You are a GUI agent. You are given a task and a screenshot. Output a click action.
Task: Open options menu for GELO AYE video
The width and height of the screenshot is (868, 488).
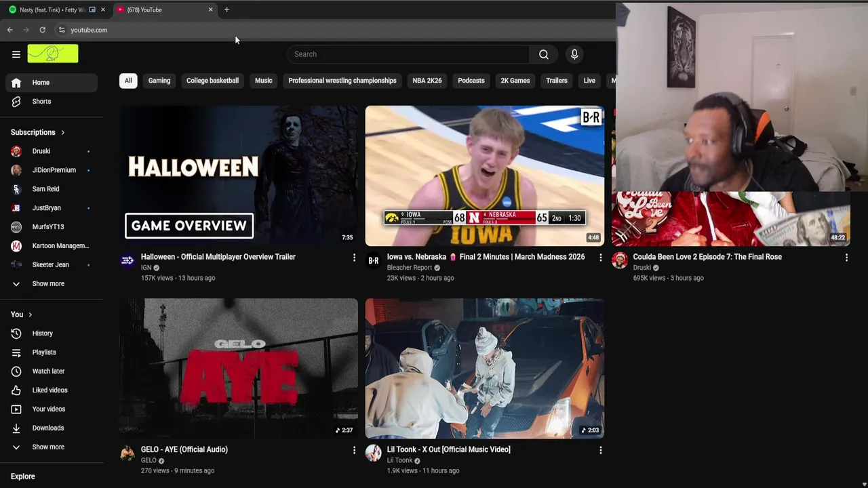click(354, 450)
